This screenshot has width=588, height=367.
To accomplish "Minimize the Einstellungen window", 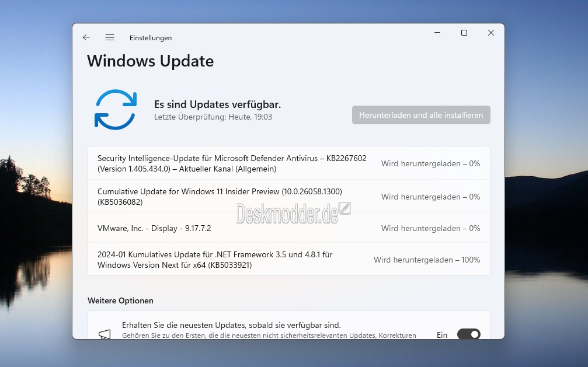I will (437, 33).
